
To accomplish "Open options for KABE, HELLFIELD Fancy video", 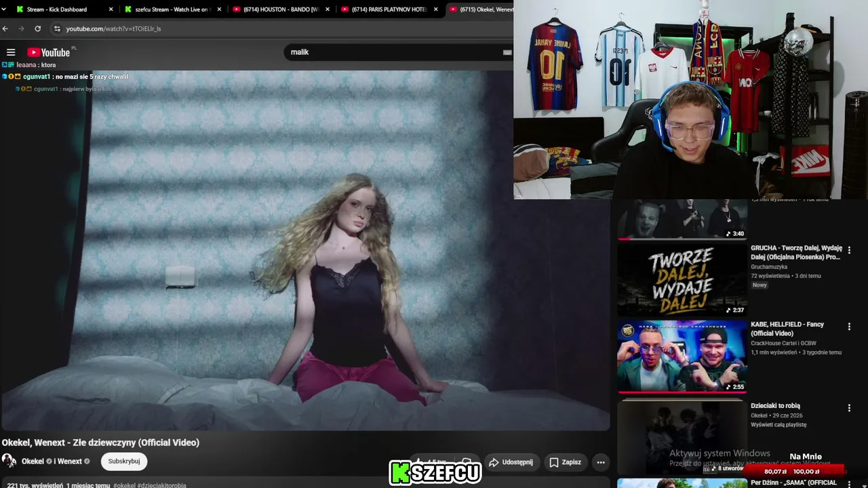I will pos(849,327).
